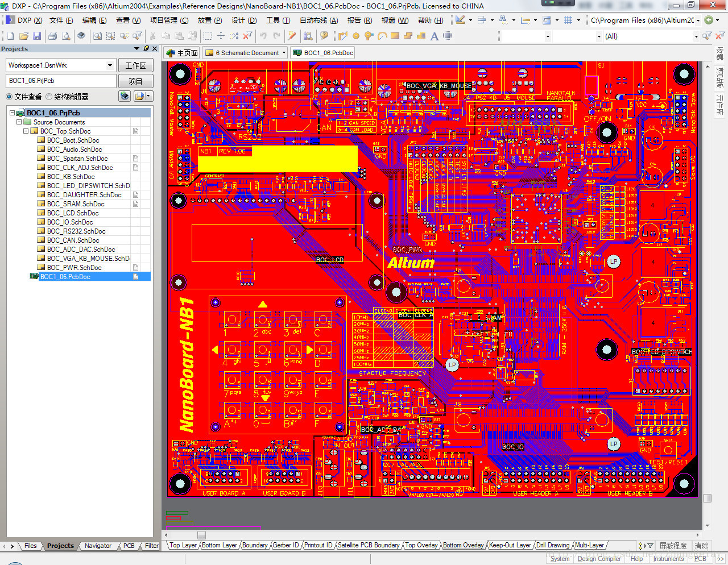Open print preview from toolbar
The width and height of the screenshot is (728, 565).
pos(66,36)
